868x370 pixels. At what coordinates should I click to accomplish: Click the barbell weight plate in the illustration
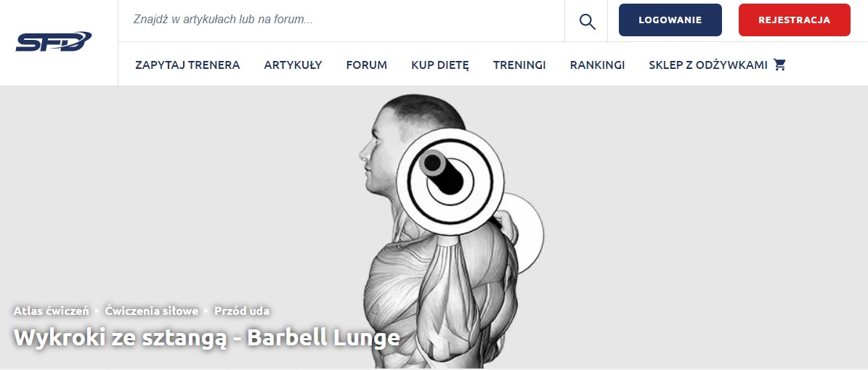(x=450, y=182)
